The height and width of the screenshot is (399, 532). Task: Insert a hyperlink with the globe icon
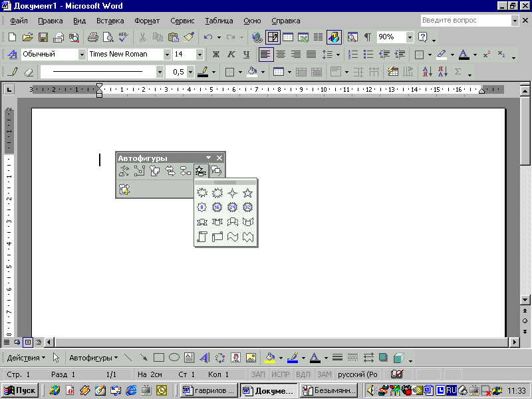(257, 37)
